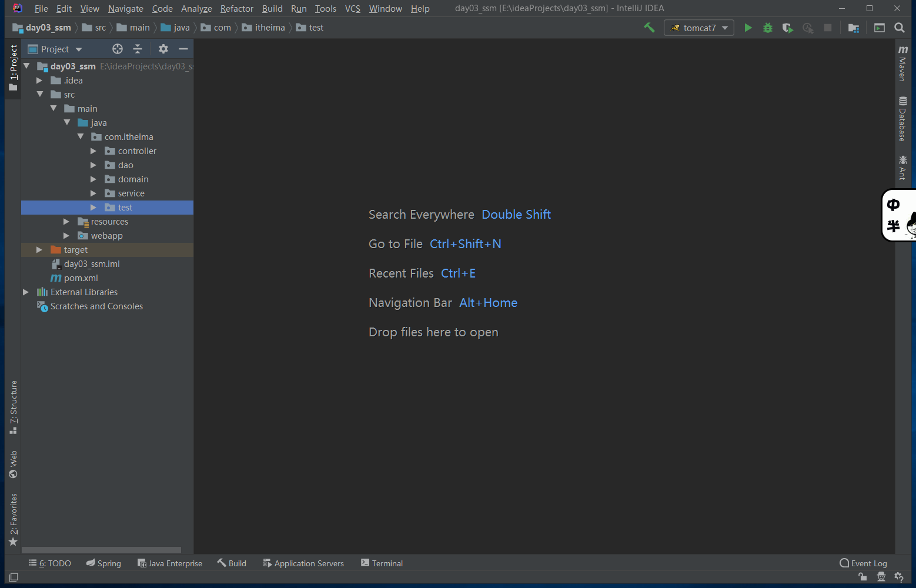Click the memory/notifications icon at bottom right
916x588 pixels.
(898, 577)
